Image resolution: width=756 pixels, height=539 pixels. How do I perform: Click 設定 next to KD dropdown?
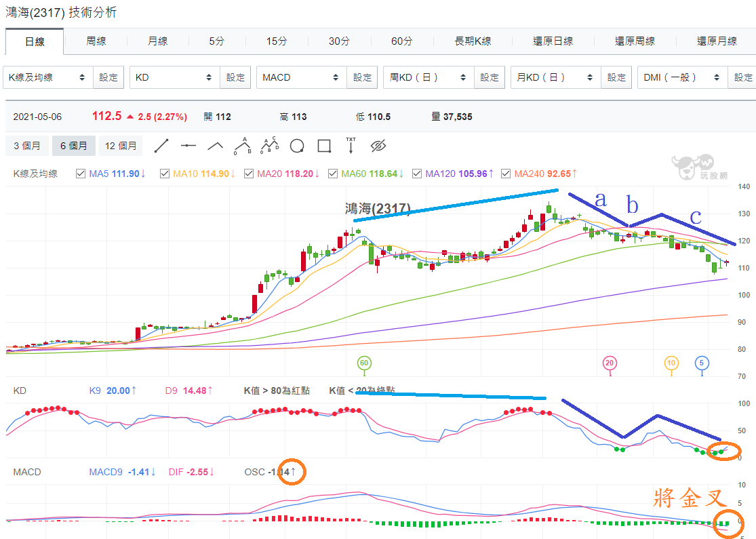235,77
